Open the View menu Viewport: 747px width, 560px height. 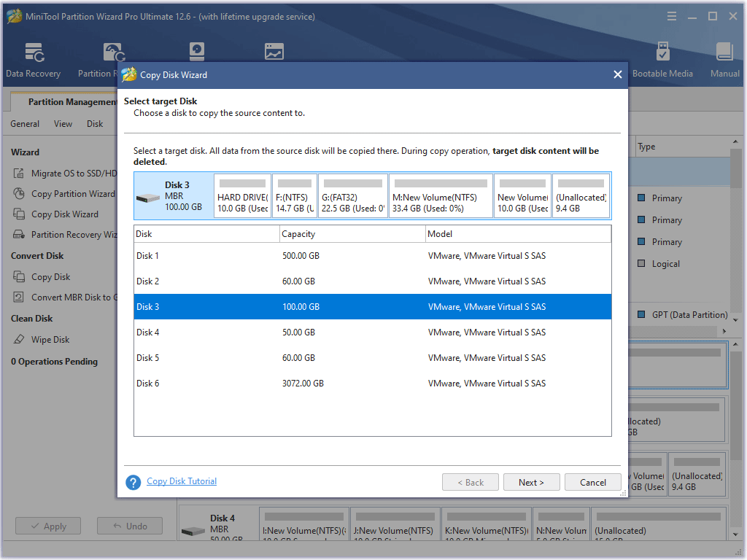click(63, 124)
